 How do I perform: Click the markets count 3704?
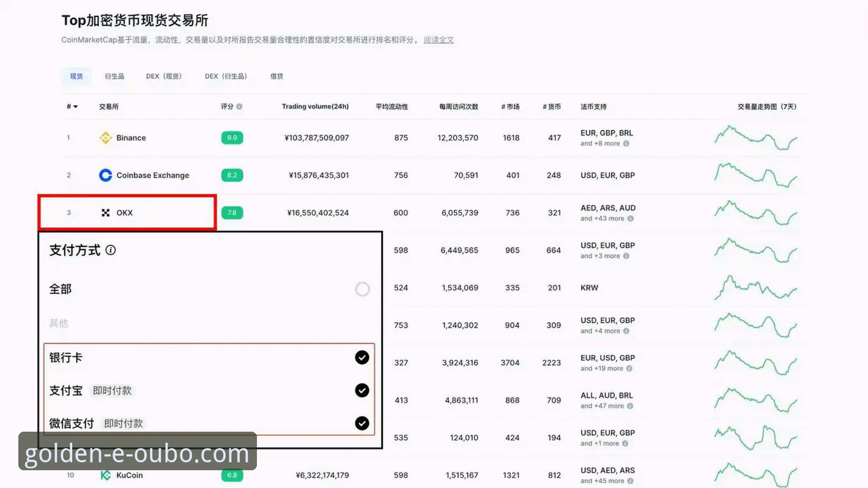pos(510,362)
